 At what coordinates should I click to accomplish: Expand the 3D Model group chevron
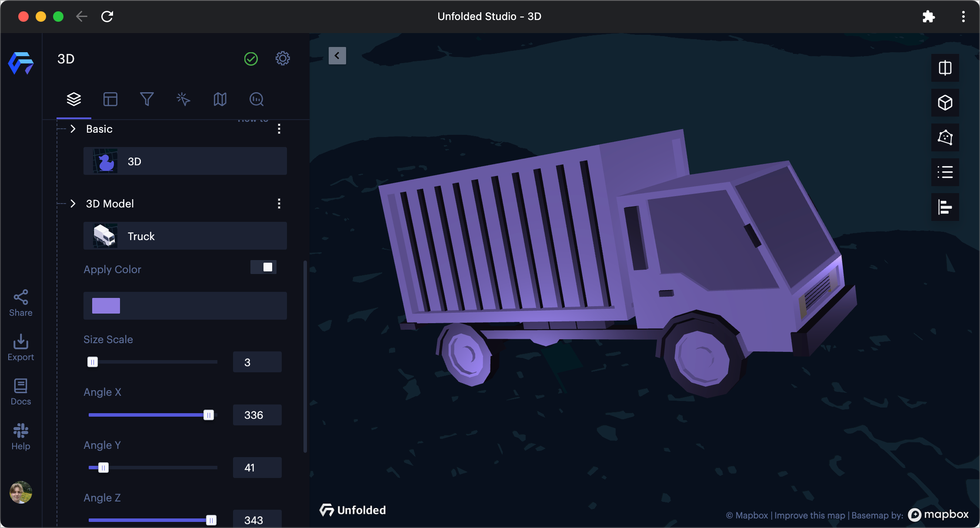(x=73, y=204)
